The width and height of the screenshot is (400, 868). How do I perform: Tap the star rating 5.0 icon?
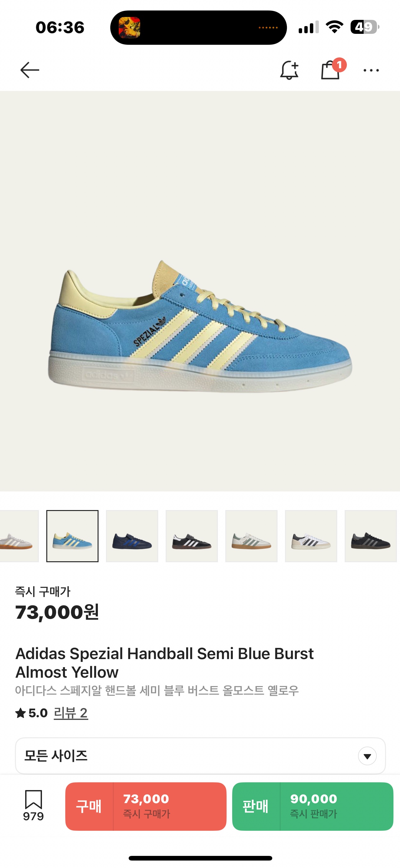pyautogui.click(x=21, y=713)
